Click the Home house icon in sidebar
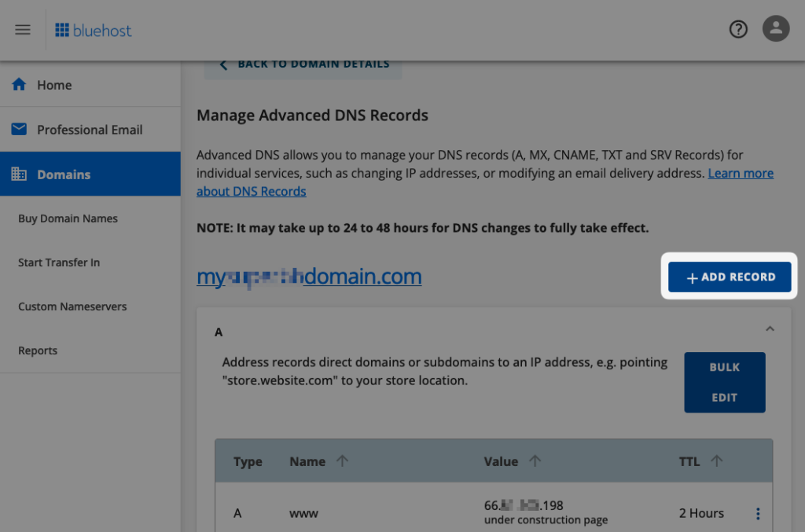This screenshot has width=805, height=532. coord(18,84)
